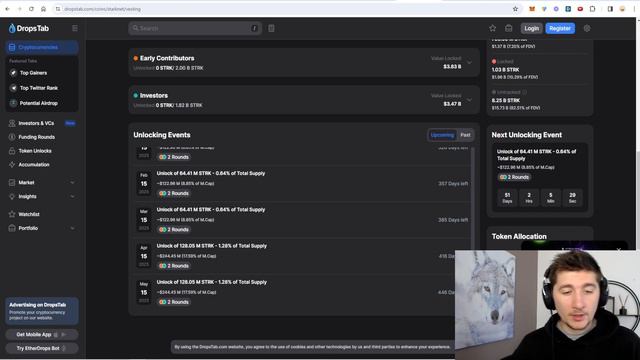This screenshot has height=360, width=640.
Task: Collapse the sidebar with hamburger icon
Action: click(75, 28)
